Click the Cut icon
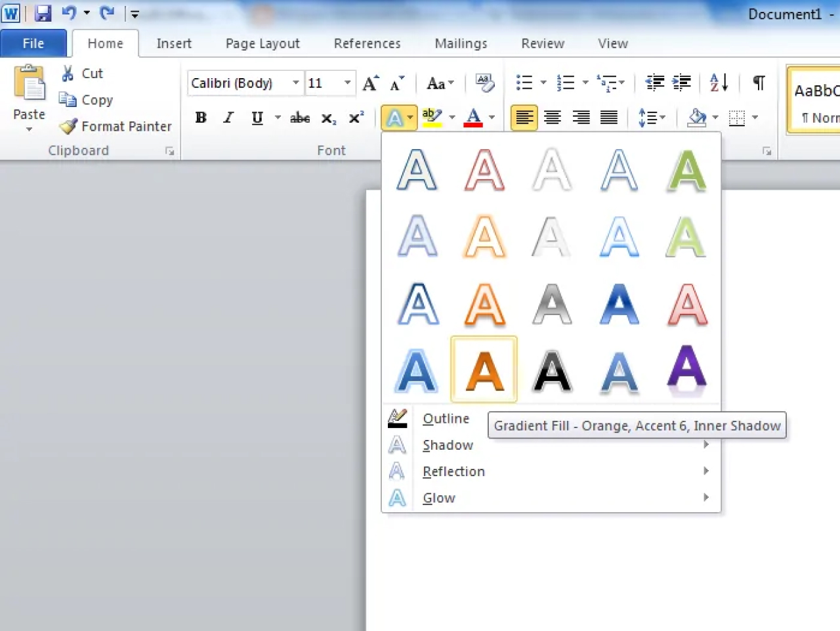This screenshot has height=631, width=840. [x=68, y=73]
